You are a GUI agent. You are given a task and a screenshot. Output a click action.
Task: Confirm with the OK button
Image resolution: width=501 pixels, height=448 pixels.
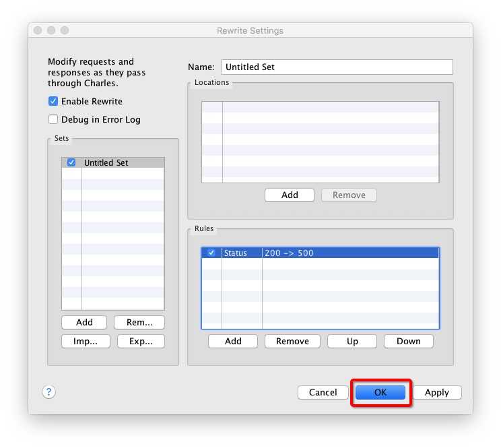[380, 392]
